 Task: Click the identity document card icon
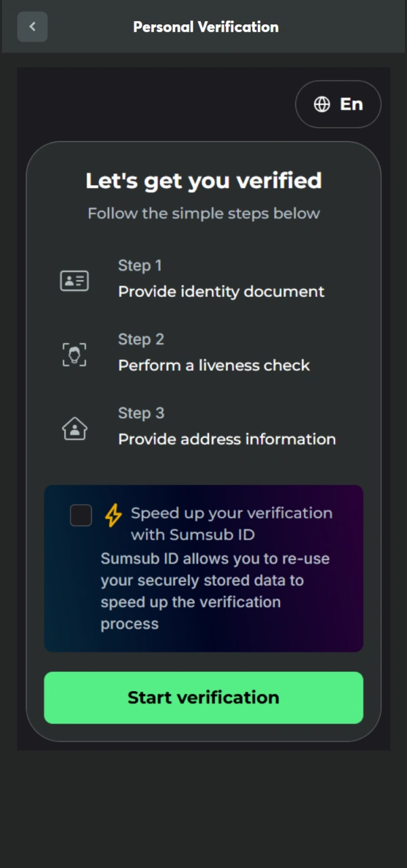point(75,280)
